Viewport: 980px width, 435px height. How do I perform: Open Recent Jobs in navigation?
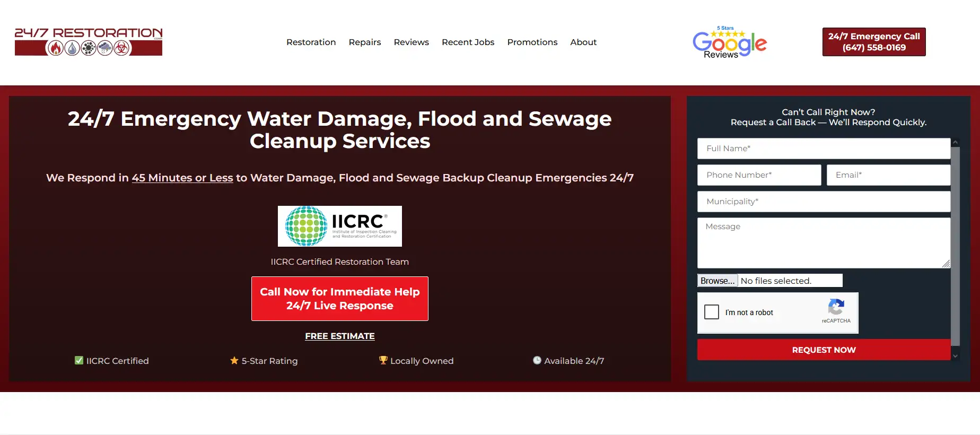coord(468,42)
